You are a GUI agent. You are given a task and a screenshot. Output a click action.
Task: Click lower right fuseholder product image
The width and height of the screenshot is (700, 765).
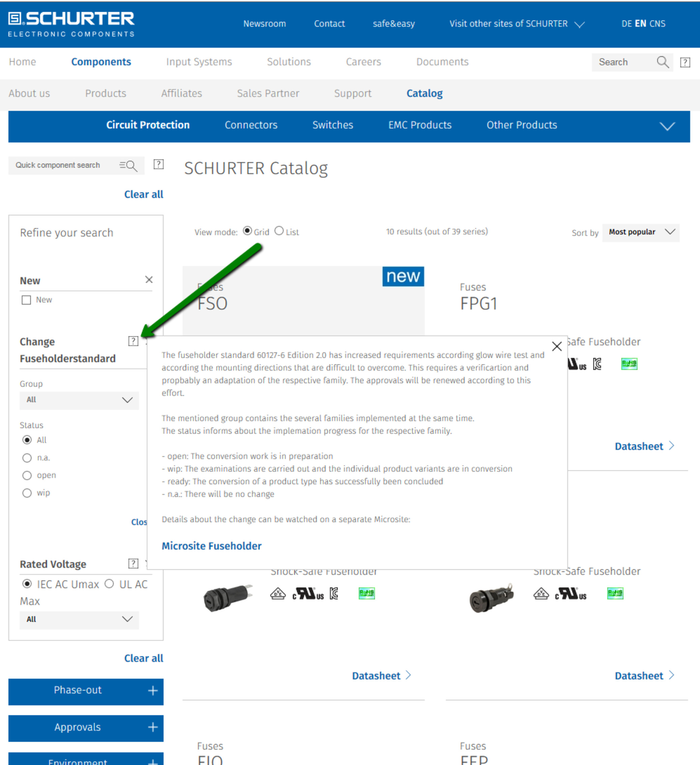click(491, 598)
